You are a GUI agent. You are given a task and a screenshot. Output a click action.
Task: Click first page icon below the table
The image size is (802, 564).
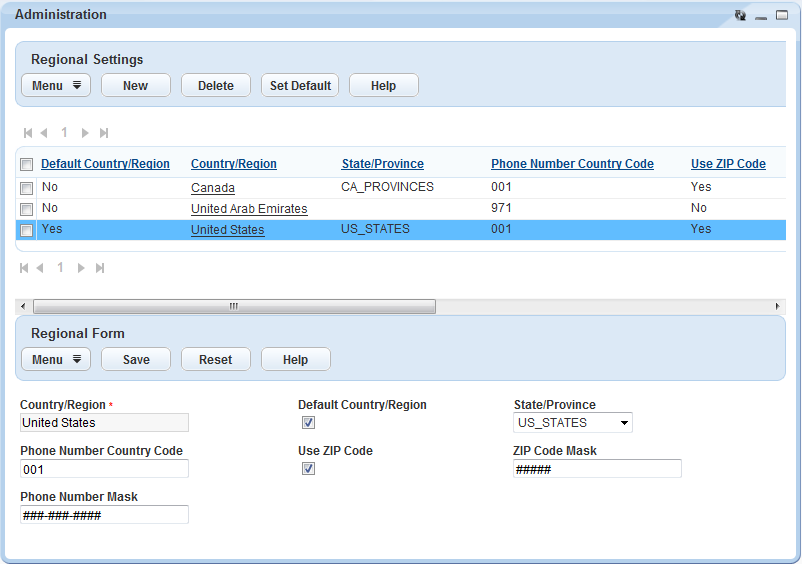[25, 268]
